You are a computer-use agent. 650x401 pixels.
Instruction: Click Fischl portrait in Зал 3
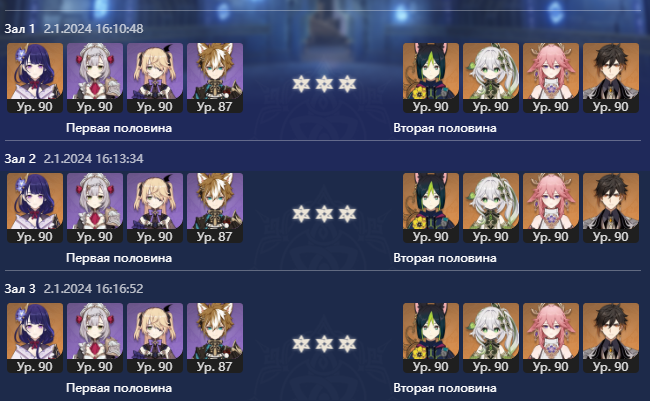pos(155,338)
